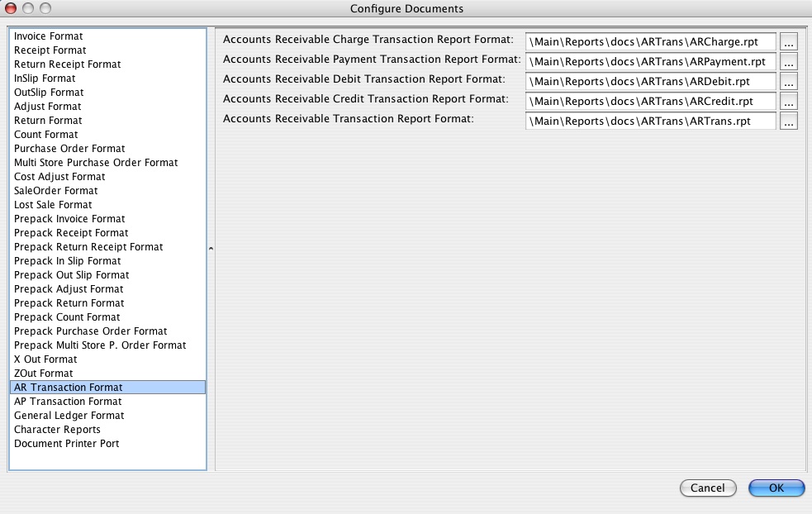Edit the AR Charge Transaction report path field

point(650,42)
